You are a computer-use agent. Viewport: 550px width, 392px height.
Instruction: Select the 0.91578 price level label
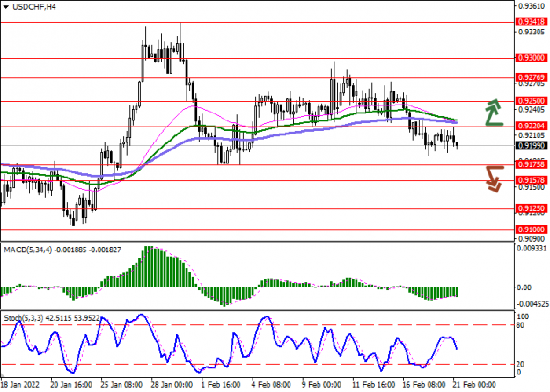(532, 180)
